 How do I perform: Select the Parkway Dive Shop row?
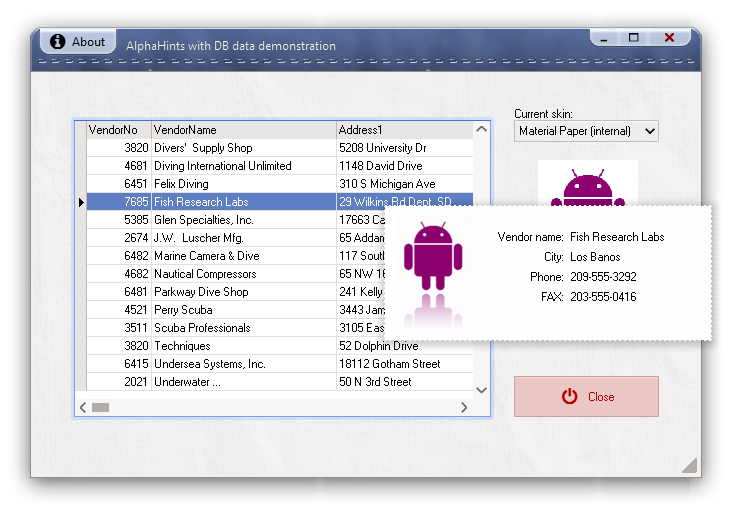(236, 292)
